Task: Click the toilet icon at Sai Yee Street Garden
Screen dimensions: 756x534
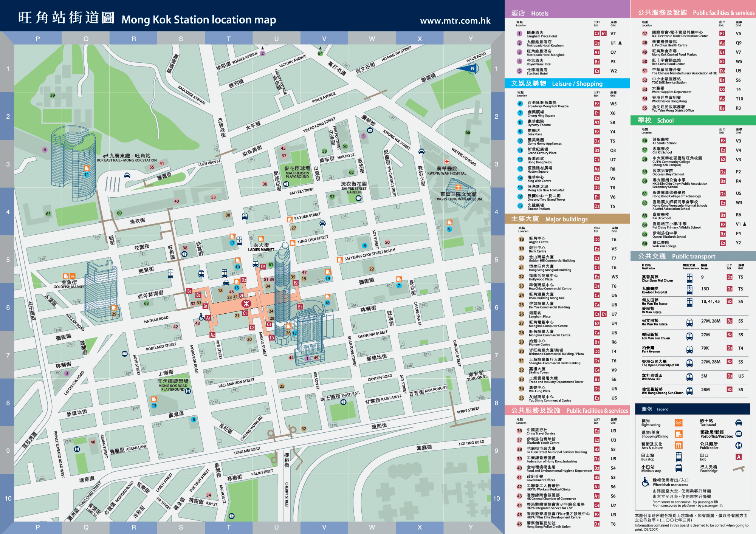Action: (x=358, y=198)
